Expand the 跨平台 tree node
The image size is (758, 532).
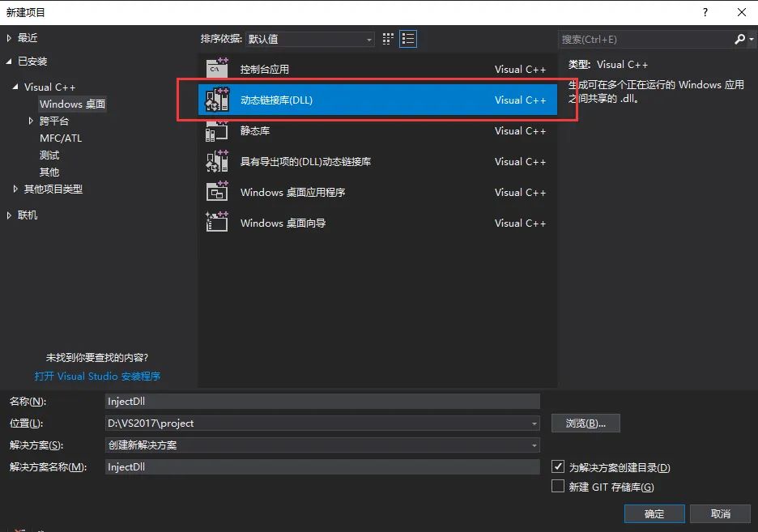pyautogui.click(x=31, y=121)
